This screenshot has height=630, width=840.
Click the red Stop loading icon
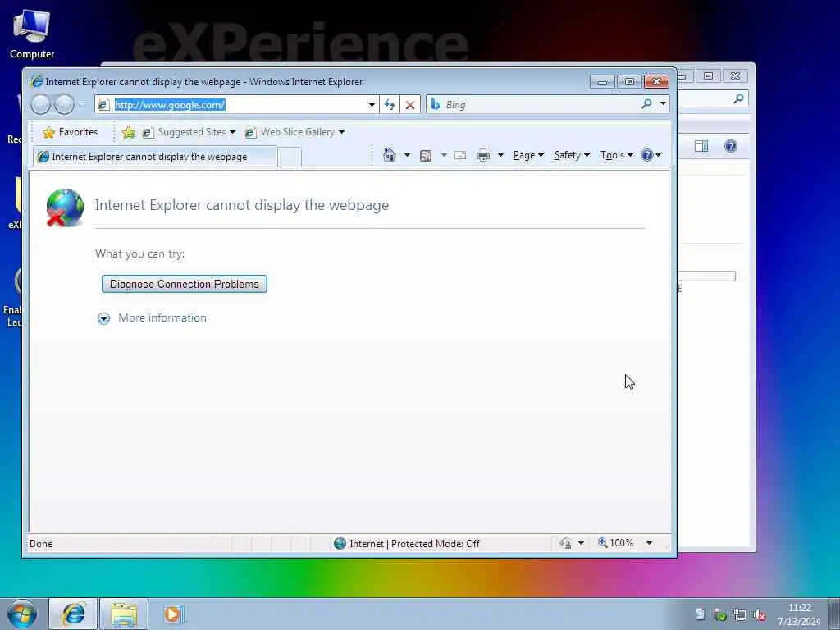[410, 105]
